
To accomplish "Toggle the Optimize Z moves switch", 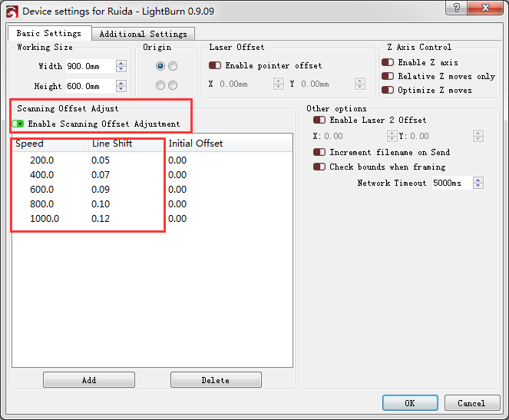I will pyautogui.click(x=388, y=90).
